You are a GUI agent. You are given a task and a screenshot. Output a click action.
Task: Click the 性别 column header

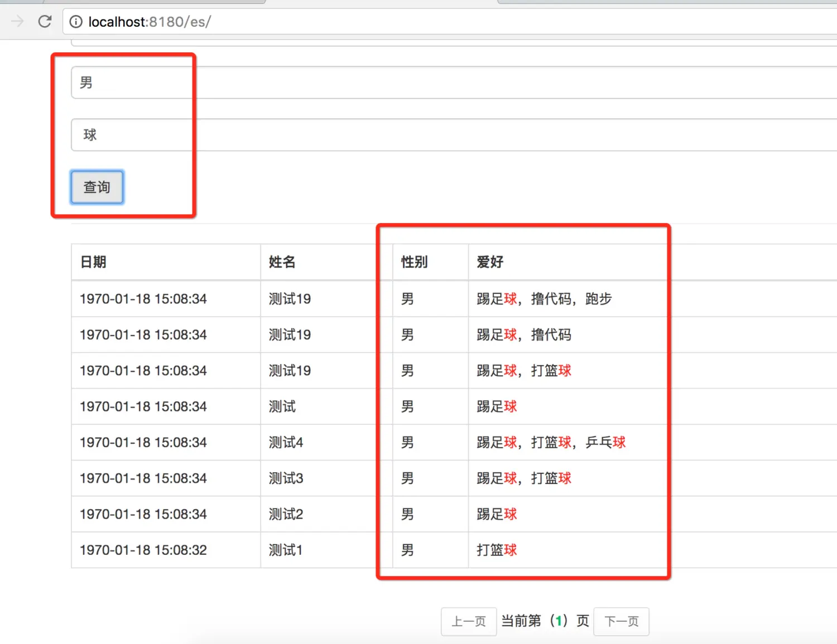coord(414,262)
